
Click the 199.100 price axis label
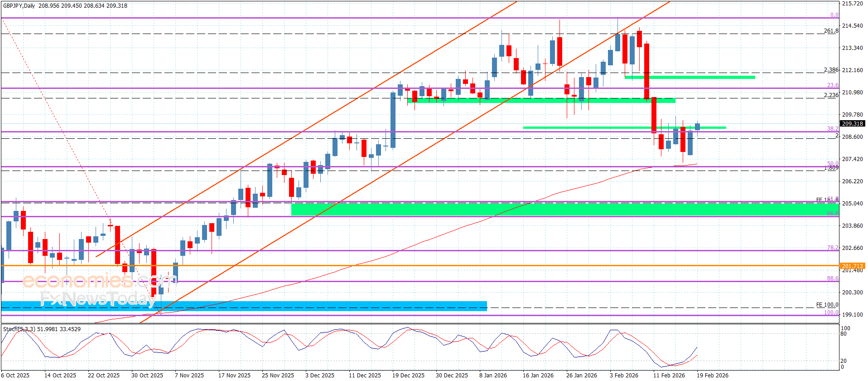[x=852, y=315]
